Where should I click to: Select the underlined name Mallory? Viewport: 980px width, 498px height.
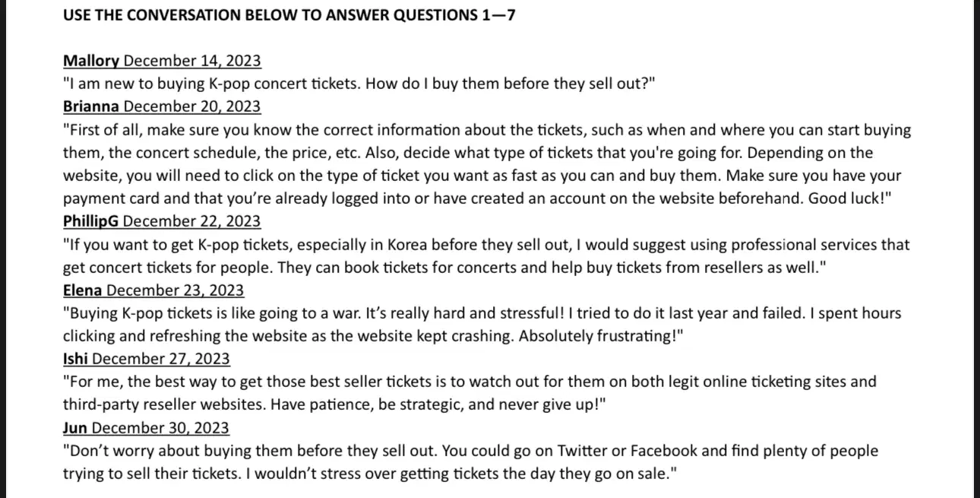coord(91,62)
